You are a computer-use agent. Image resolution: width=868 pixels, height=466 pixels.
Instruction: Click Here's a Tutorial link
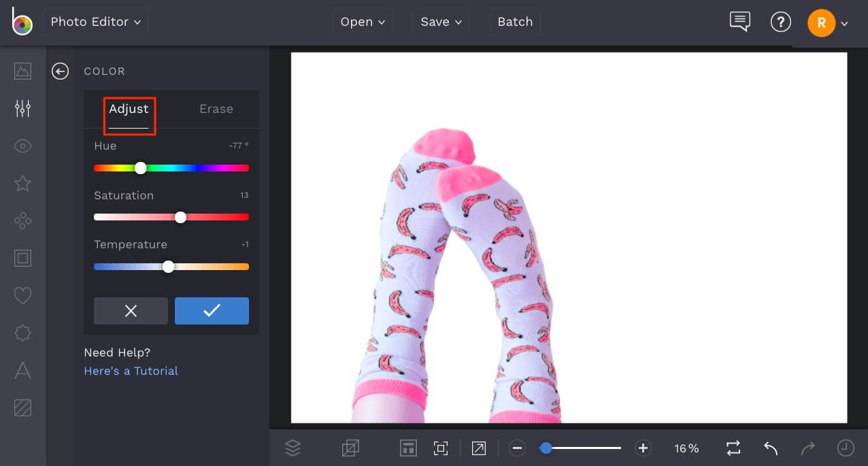pos(131,371)
